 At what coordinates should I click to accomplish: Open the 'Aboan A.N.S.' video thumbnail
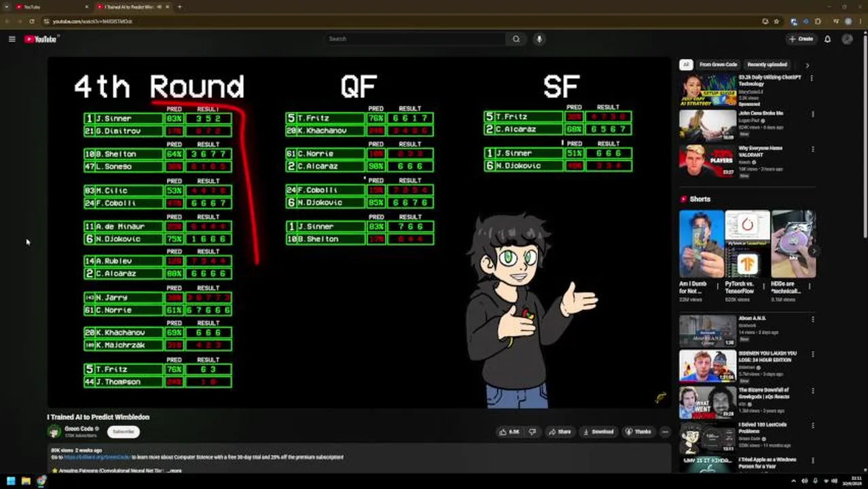tap(707, 331)
